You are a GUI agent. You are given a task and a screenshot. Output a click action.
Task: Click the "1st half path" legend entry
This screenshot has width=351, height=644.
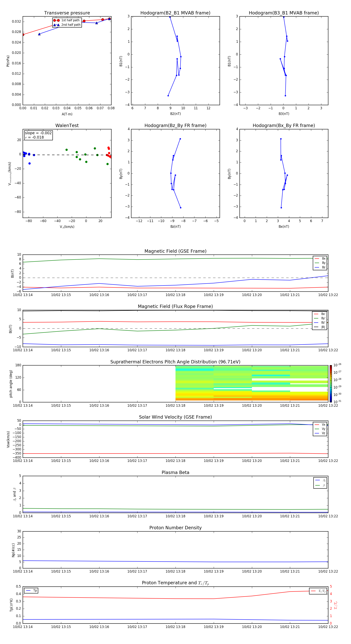click(x=67, y=20)
